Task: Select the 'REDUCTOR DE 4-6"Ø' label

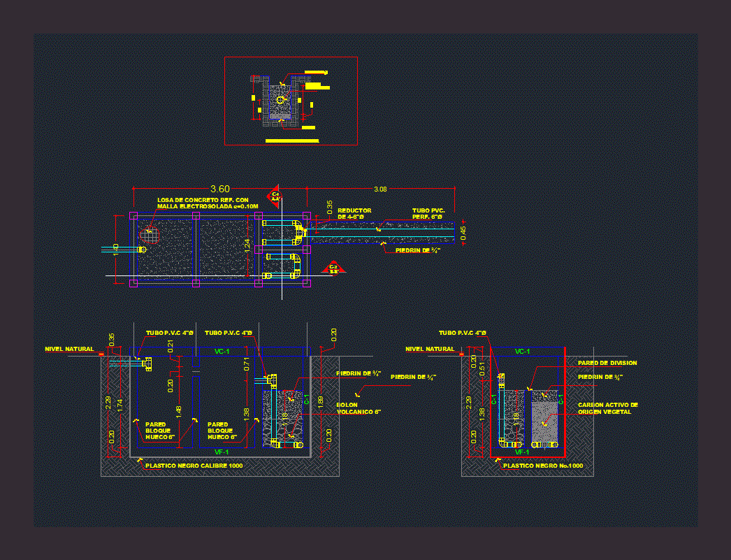Action: [354, 213]
